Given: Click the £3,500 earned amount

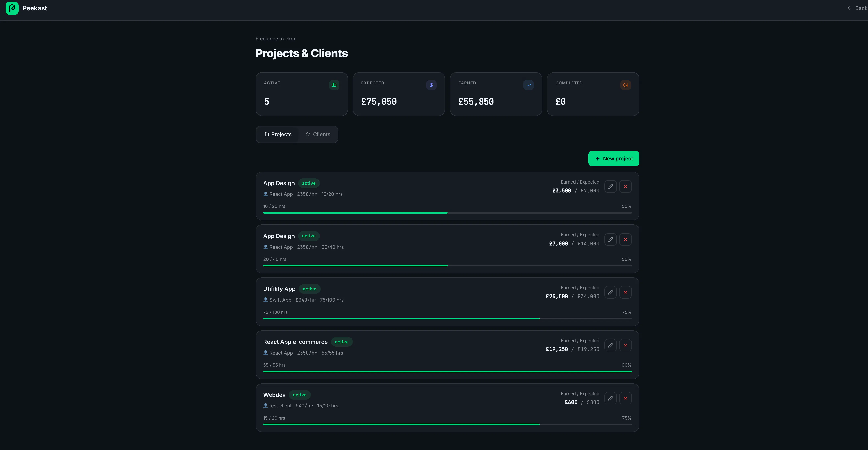Looking at the screenshot, I should (561, 191).
